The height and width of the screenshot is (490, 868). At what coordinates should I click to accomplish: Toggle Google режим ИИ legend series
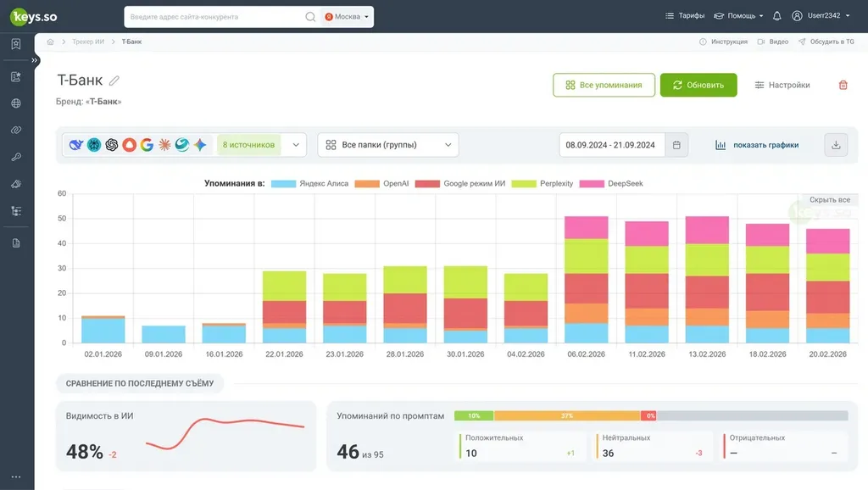(460, 183)
